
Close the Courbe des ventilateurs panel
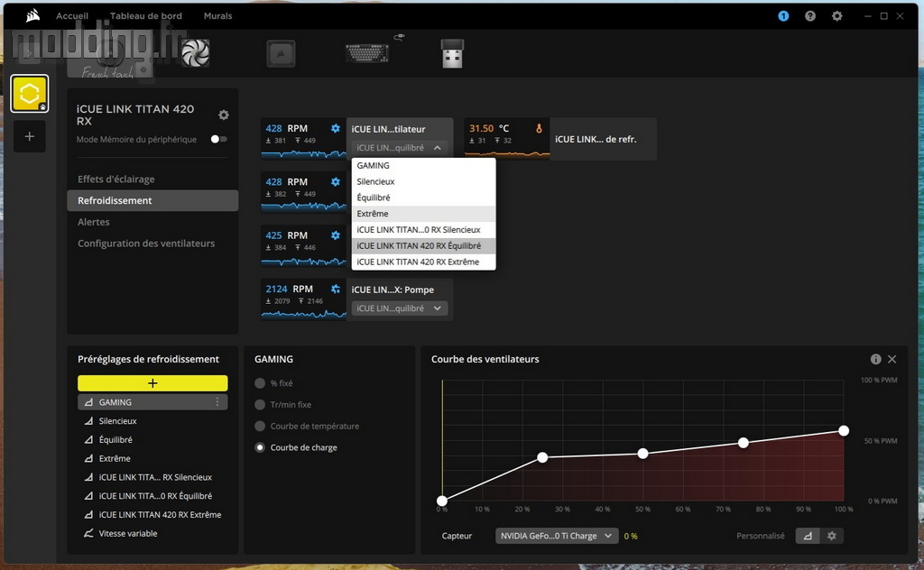click(892, 359)
